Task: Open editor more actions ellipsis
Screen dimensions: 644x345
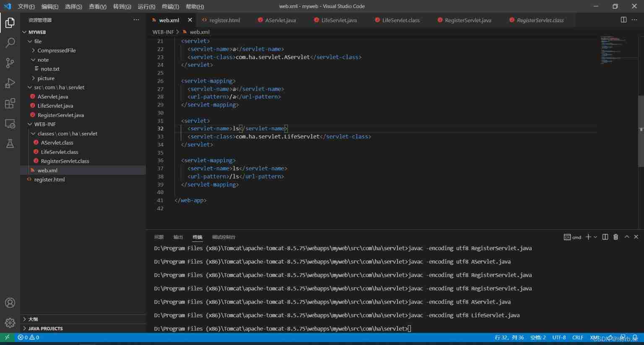Action: (634, 20)
